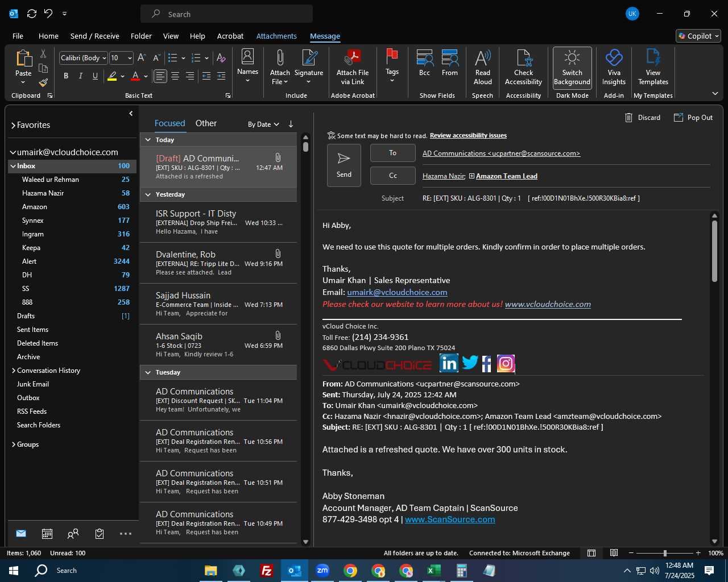
Task: Select the Cut scissors icon
Action: [43, 53]
